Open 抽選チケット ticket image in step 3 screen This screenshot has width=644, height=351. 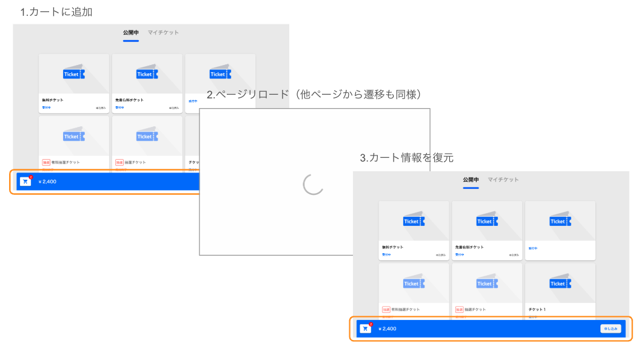point(487,283)
